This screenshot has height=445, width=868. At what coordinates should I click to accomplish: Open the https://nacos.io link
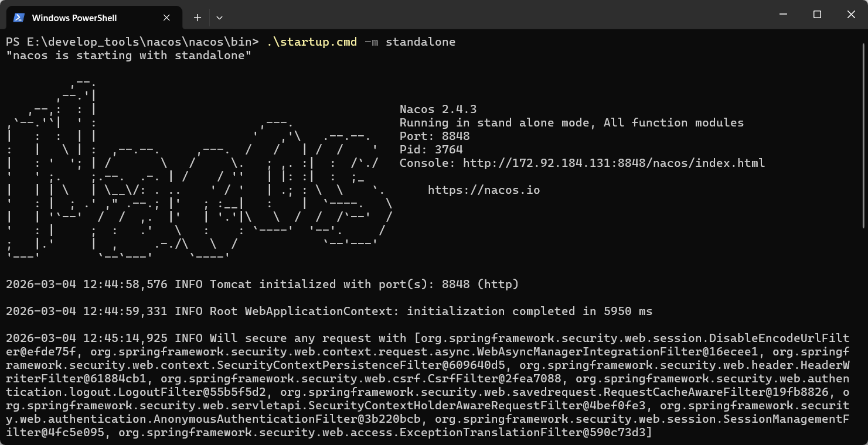[484, 190]
